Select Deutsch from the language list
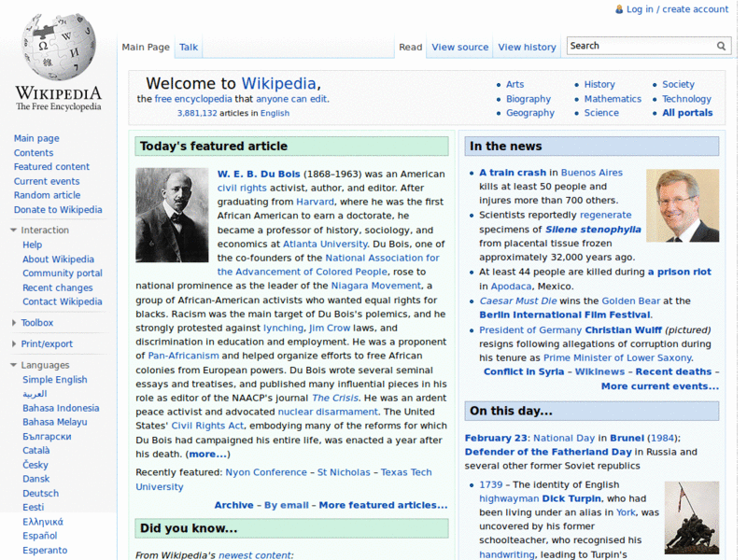The height and width of the screenshot is (560, 747). [40, 494]
